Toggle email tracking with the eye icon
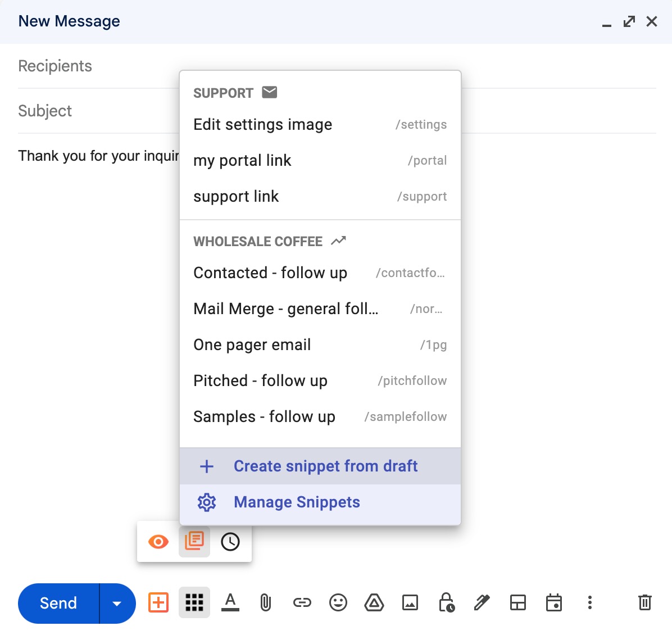This screenshot has height=635, width=672. [158, 542]
